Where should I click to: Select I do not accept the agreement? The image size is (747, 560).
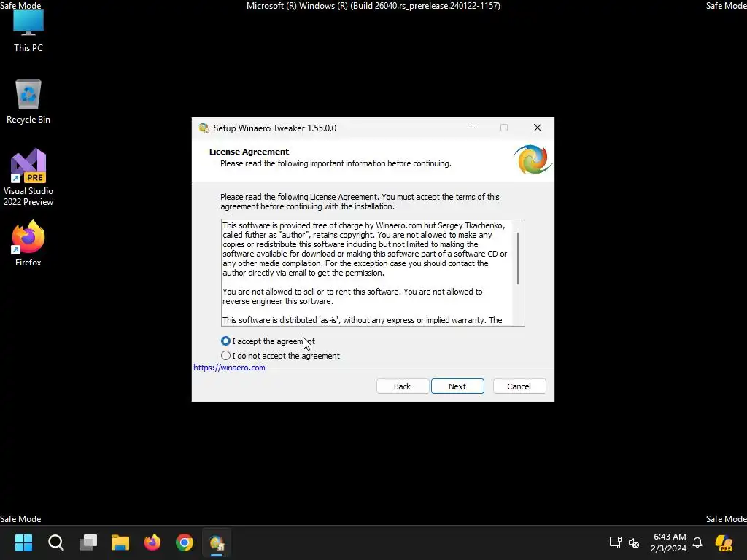(280, 356)
